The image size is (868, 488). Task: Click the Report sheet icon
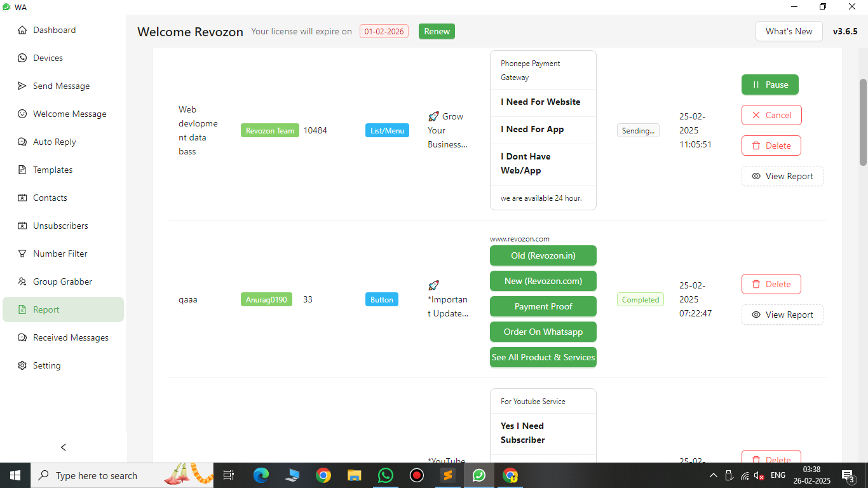tap(22, 309)
